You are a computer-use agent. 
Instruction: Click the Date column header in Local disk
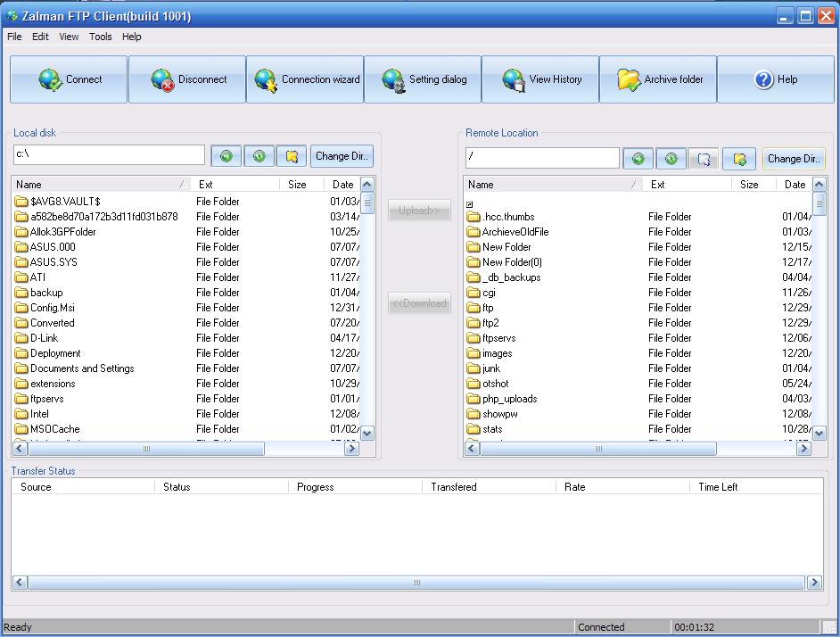click(x=342, y=185)
